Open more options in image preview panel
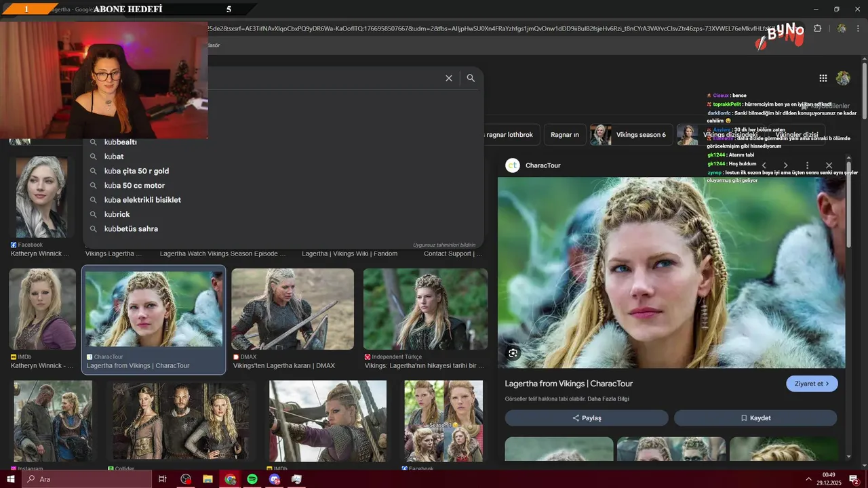Viewport: 868px width, 488px height. pyautogui.click(x=807, y=165)
